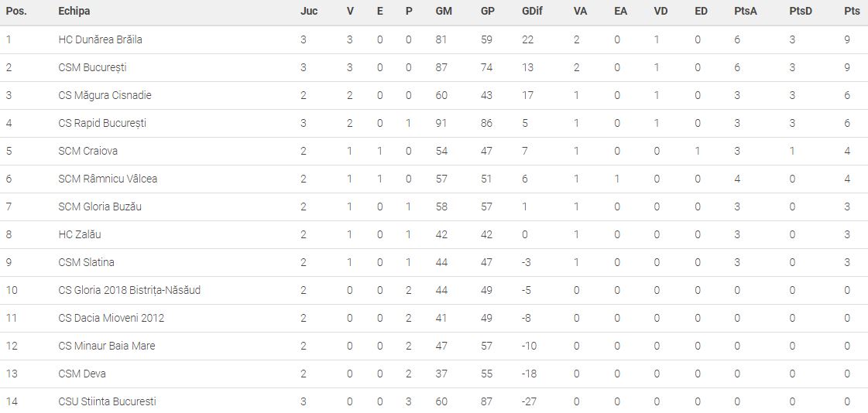Click SCM Râmnicu Vâlcea team name
This screenshot has height=413, width=868.
coord(108,179)
